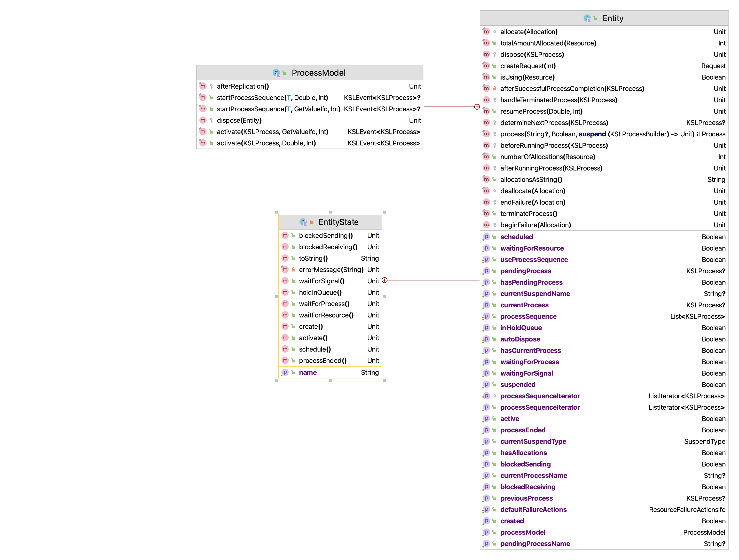Screen dimensions: 739x560
Task: Select handleTerminatedProcess(KSLProcess) method
Action: (x=604, y=100)
